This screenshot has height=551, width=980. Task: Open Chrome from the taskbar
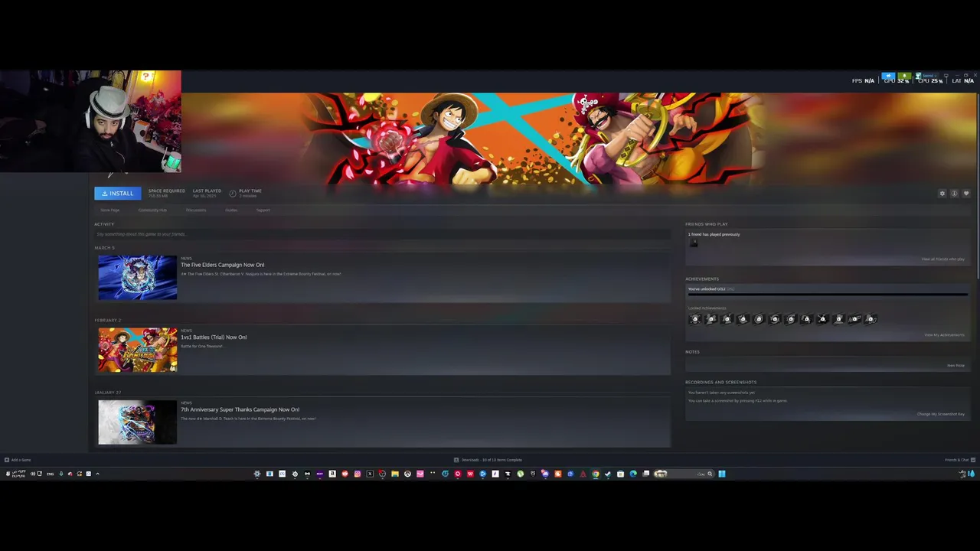tap(596, 474)
